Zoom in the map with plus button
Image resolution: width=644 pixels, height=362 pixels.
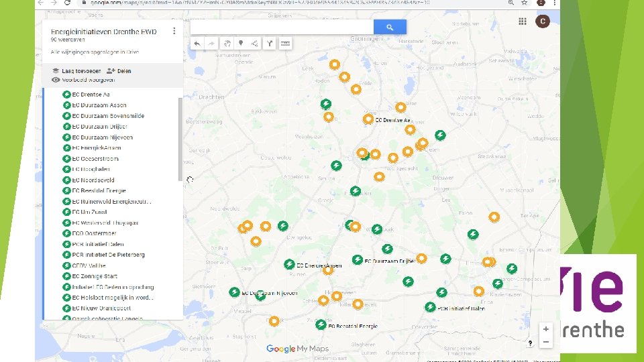546,329
